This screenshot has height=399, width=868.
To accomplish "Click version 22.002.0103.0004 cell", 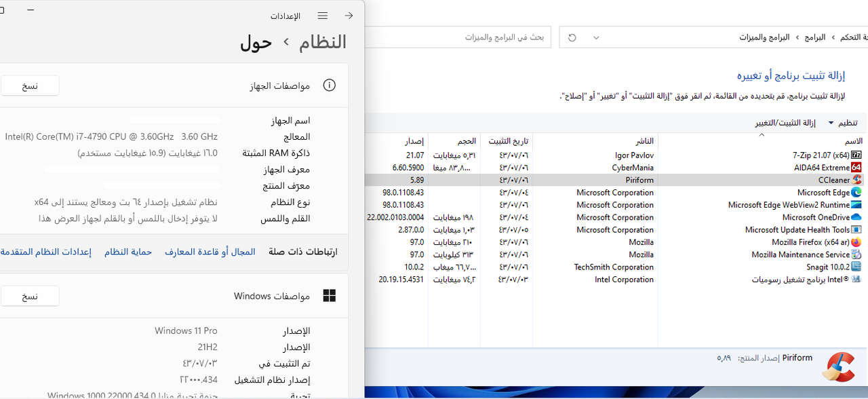I will click(x=395, y=217).
